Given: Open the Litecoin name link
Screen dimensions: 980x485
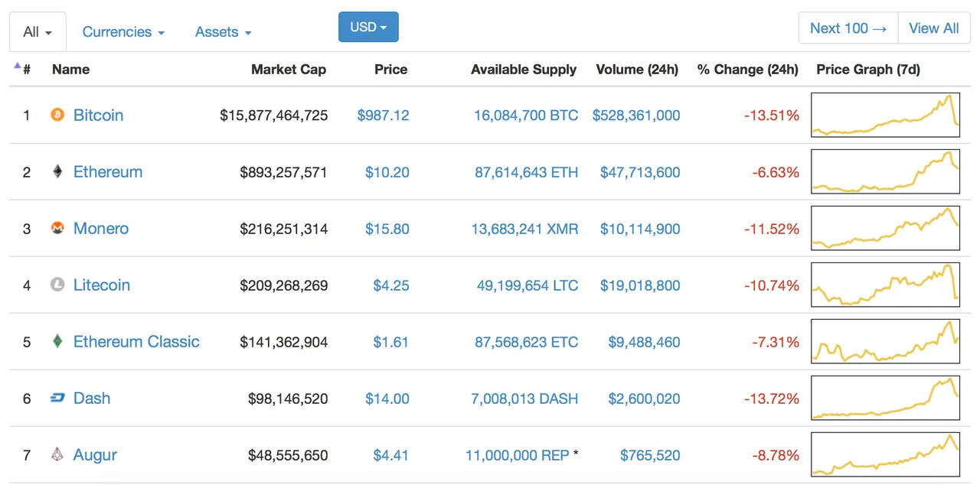Looking at the screenshot, I should point(102,285).
